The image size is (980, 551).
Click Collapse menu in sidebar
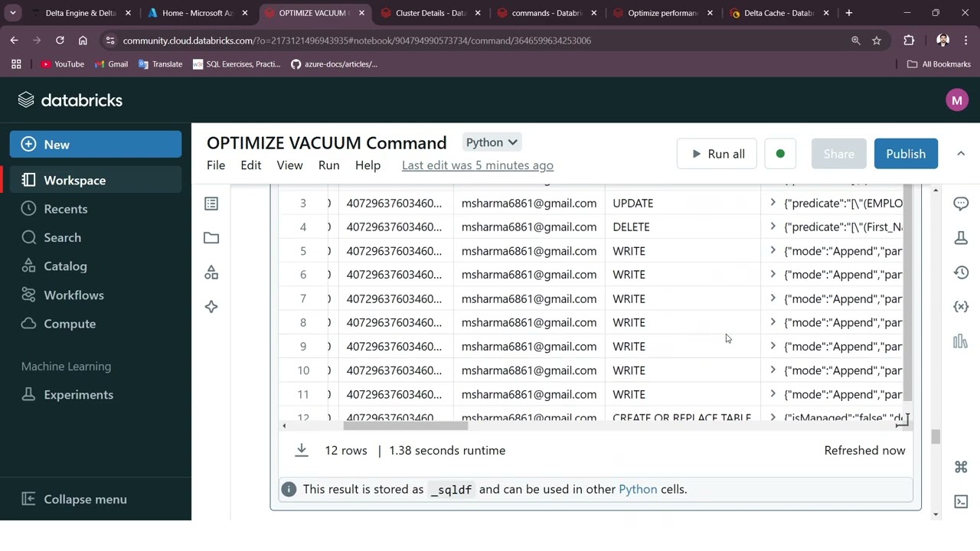96,499
